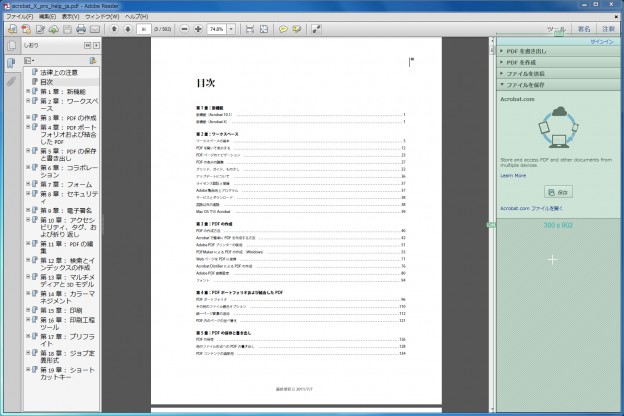The width and height of the screenshot is (624, 416).
Task: Expand the PDF を作成 section
Action: tap(558, 62)
